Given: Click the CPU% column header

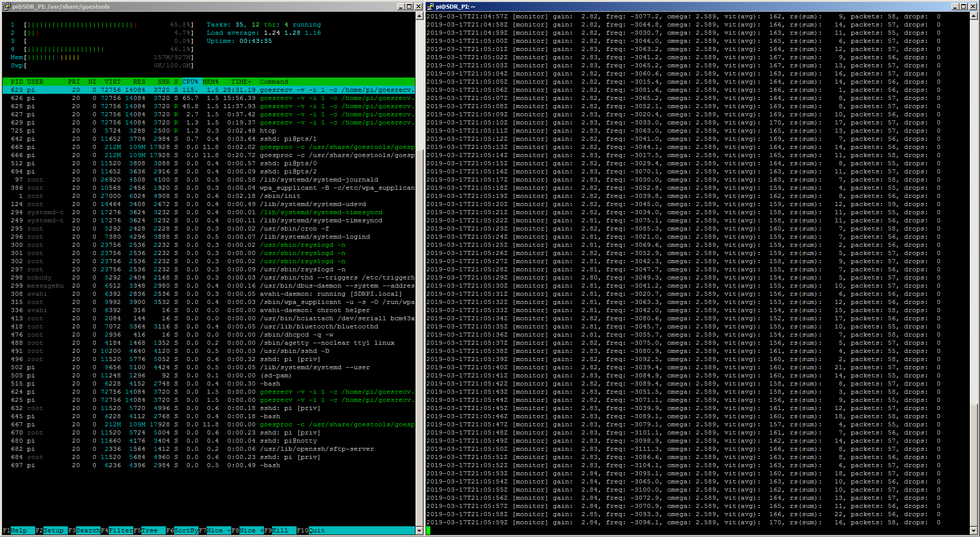Looking at the screenshot, I should click(190, 82).
